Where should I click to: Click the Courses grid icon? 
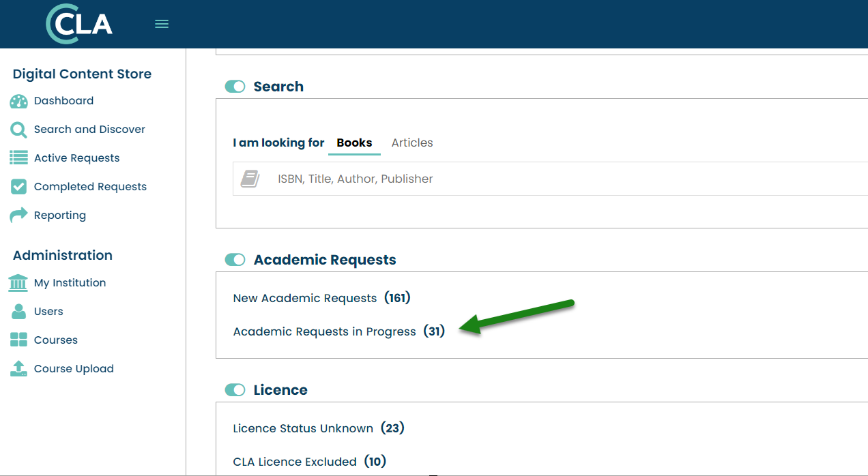pyautogui.click(x=18, y=340)
